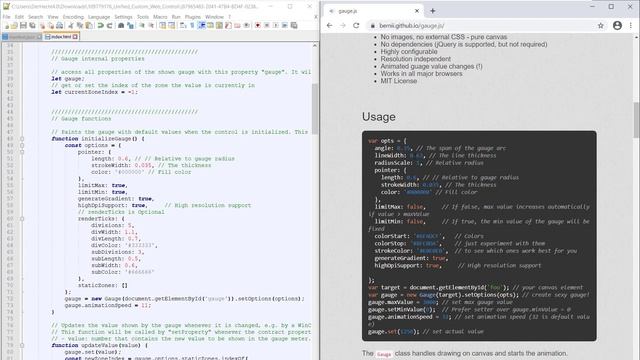Image resolution: width=640 pixels, height=360 pixels.
Task: Click the Cut toolbar icon
Action: point(71,25)
